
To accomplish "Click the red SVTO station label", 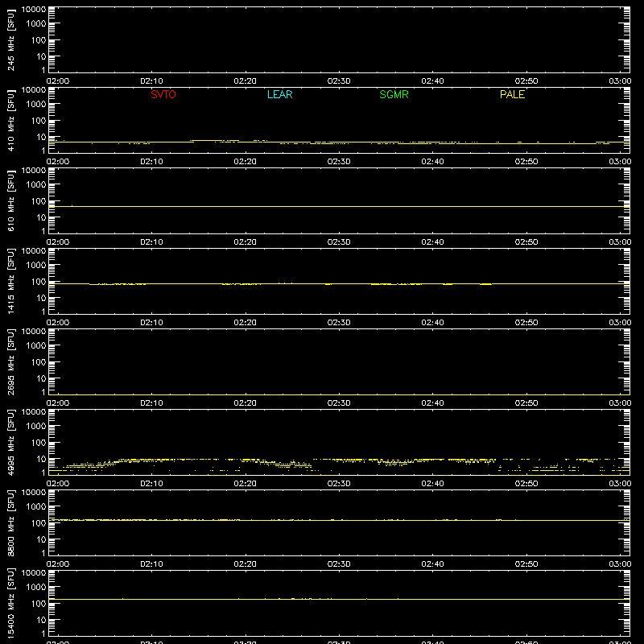I will (163, 94).
